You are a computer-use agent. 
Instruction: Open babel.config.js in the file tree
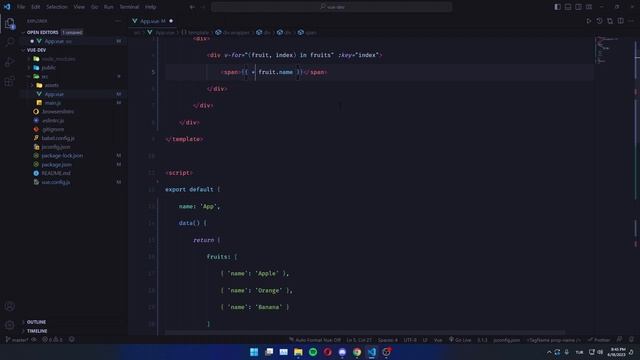click(58, 138)
